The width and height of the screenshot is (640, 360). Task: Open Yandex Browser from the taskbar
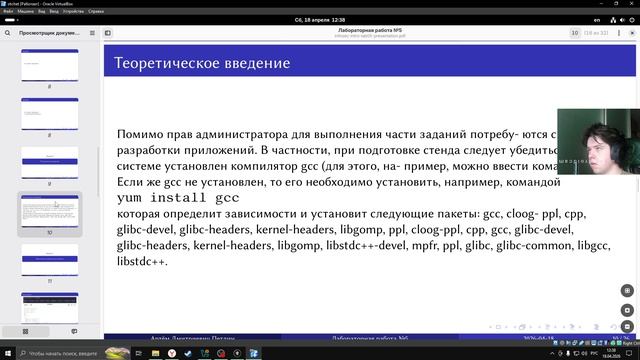pos(172,353)
